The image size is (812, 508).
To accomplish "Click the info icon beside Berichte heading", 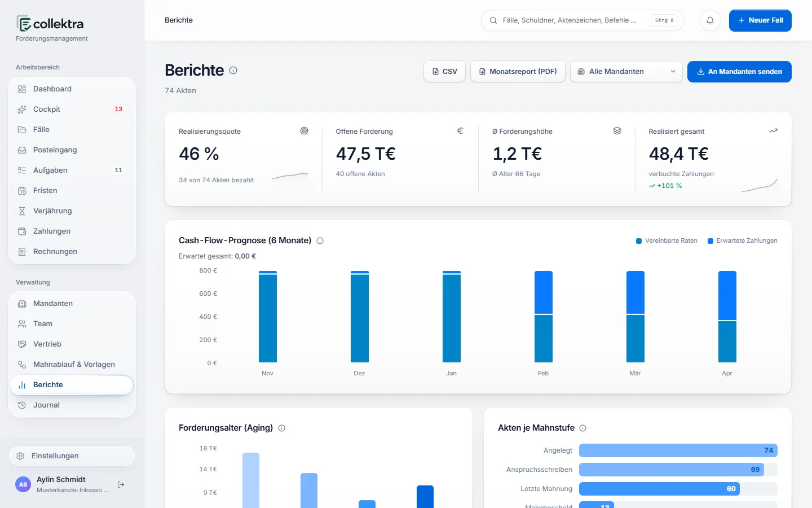I will click(233, 71).
